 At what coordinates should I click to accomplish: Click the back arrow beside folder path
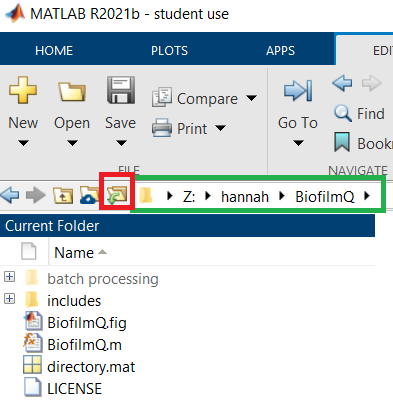coord(10,195)
